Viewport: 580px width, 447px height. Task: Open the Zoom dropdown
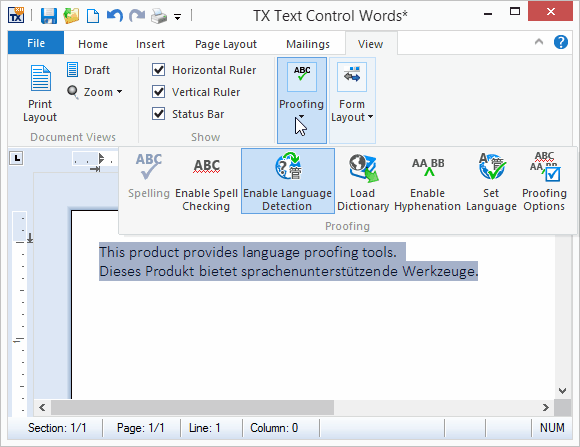pos(95,92)
